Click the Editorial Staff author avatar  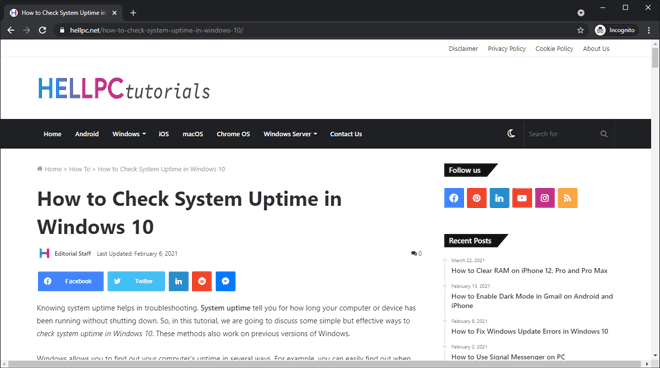(x=44, y=253)
